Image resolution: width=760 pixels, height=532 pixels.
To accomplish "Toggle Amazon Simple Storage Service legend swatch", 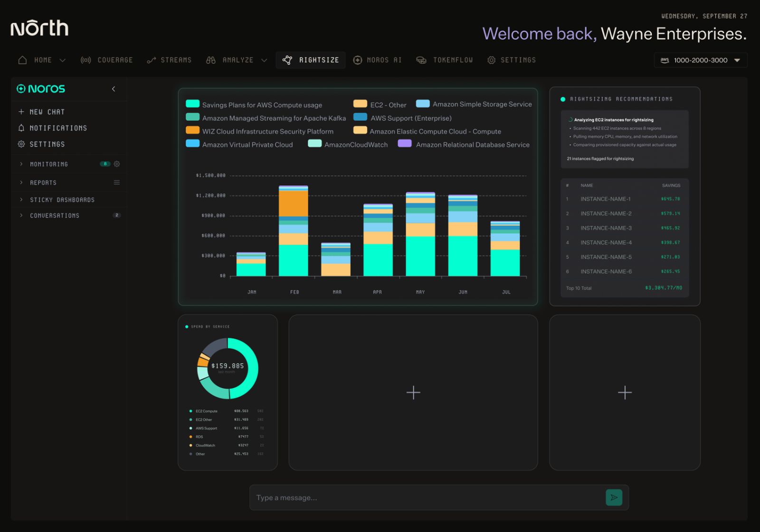I will (x=423, y=103).
